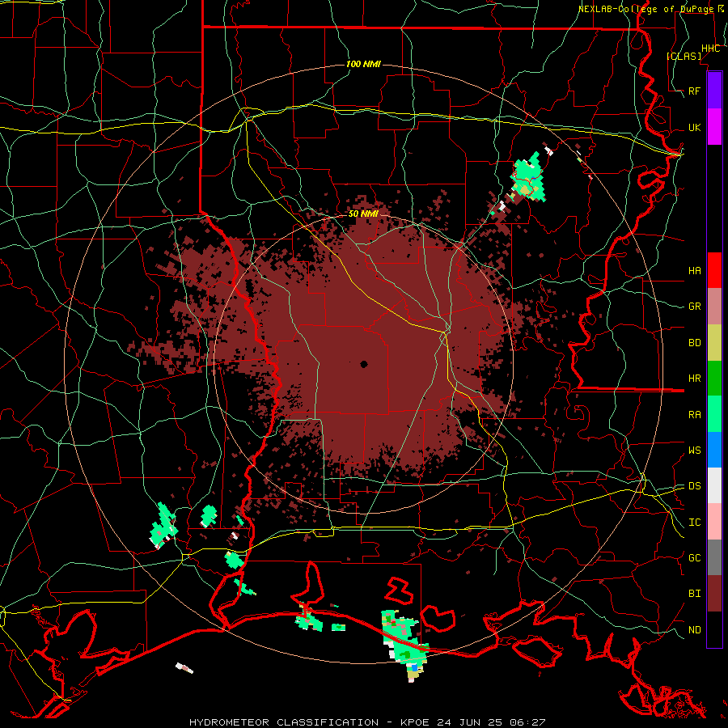Click the red HA legend color block

[x=714, y=270]
